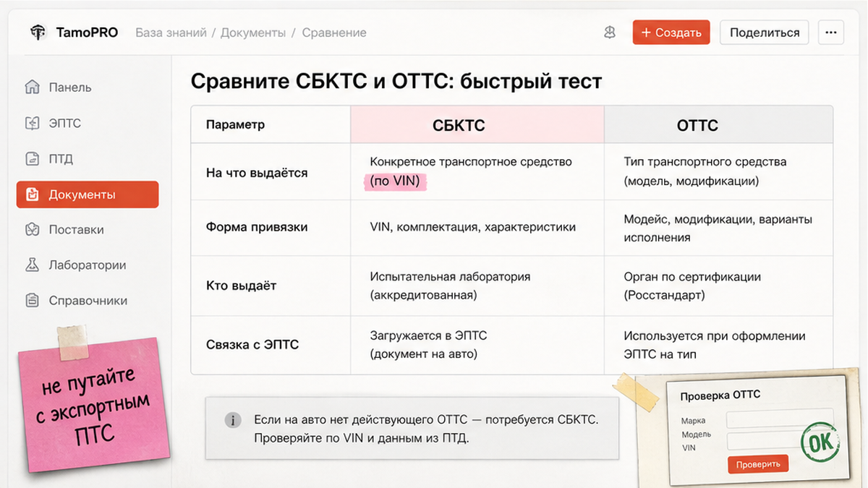
Task: Click the 'Кто выдаёт' row label
Action: click(x=242, y=286)
